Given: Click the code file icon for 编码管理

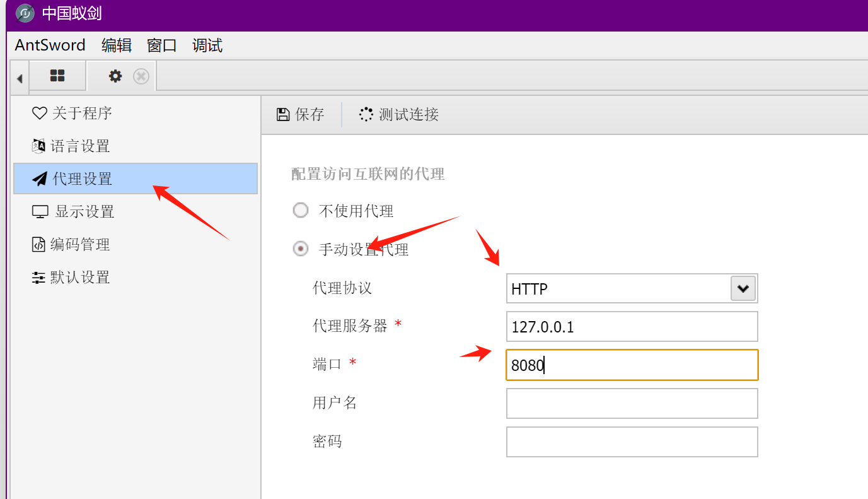Looking at the screenshot, I should tap(39, 245).
